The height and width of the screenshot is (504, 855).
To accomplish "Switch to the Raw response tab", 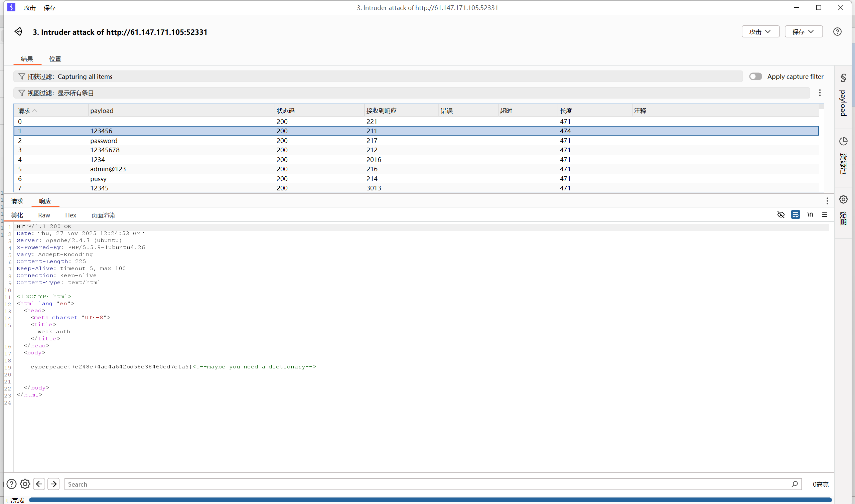I will pos(44,215).
